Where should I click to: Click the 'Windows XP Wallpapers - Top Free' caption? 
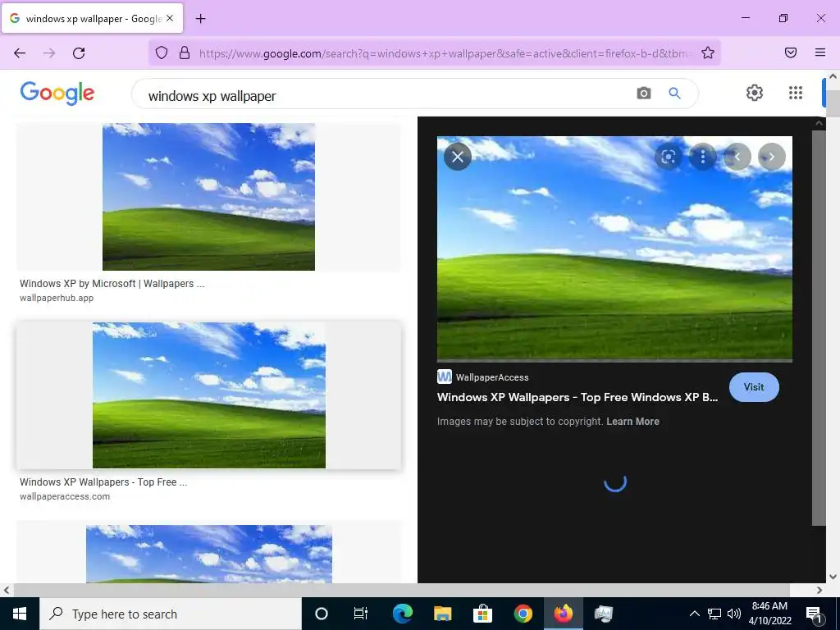(103, 482)
